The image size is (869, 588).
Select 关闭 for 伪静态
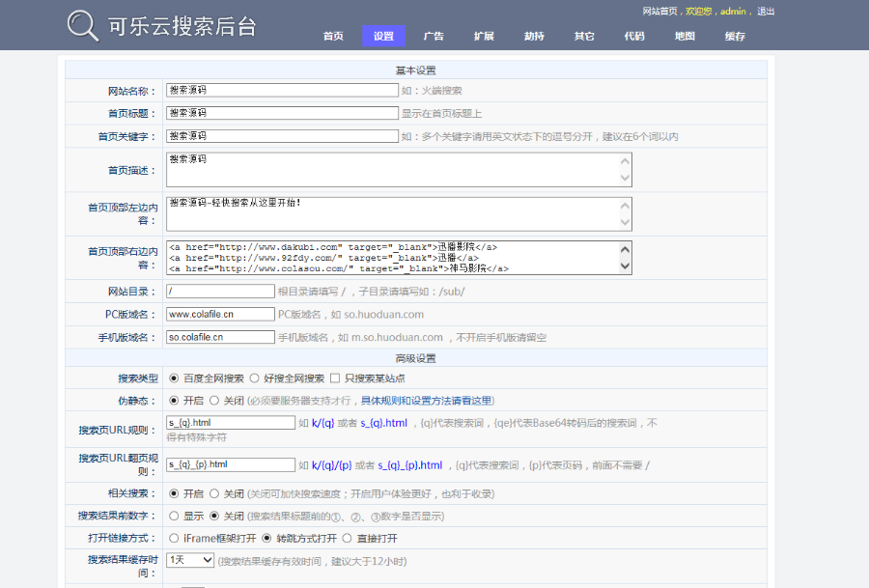214,401
